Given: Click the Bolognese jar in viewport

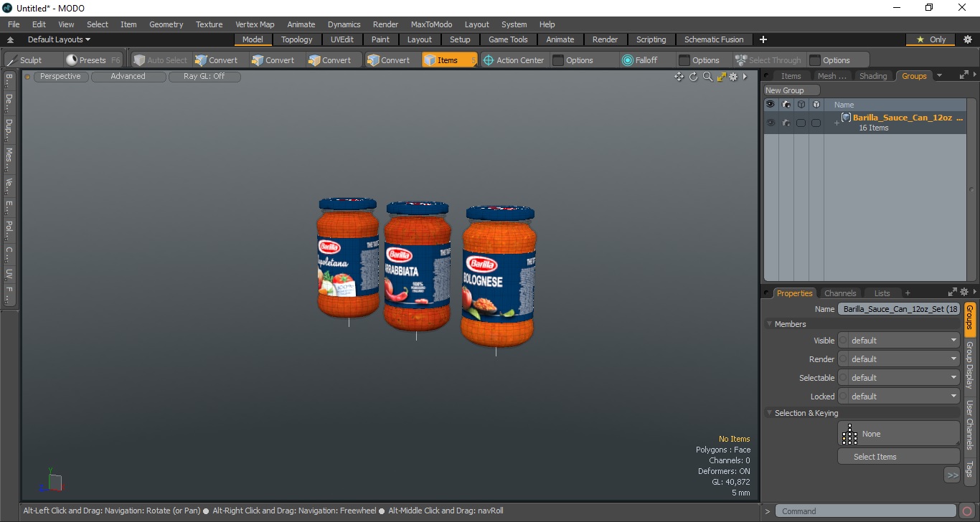Looking at the screenshot, I should coord(498,276).
